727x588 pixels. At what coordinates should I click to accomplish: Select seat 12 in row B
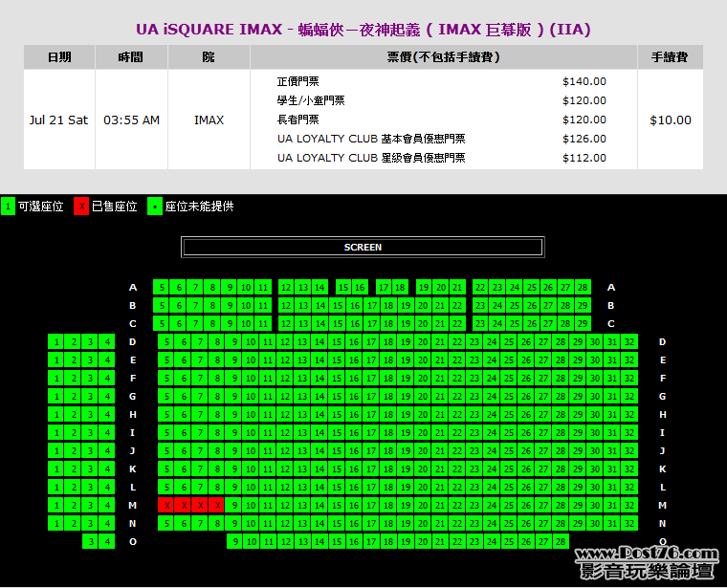pyautogui.click(x=286, y=305)
